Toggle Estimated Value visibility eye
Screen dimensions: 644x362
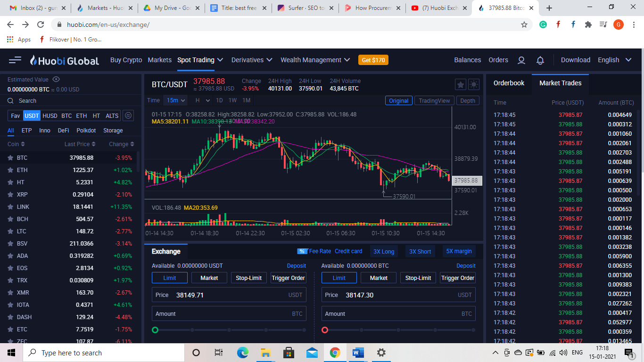pos(56,80)
